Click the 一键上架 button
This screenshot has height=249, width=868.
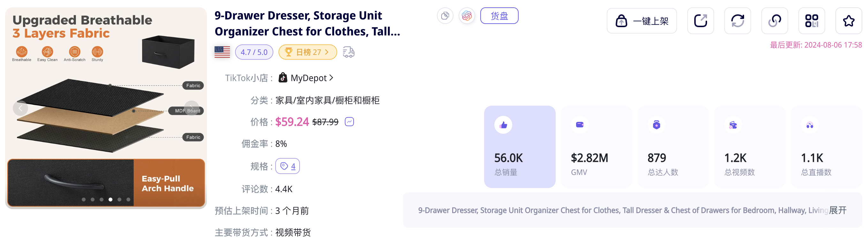click(642, 21)
